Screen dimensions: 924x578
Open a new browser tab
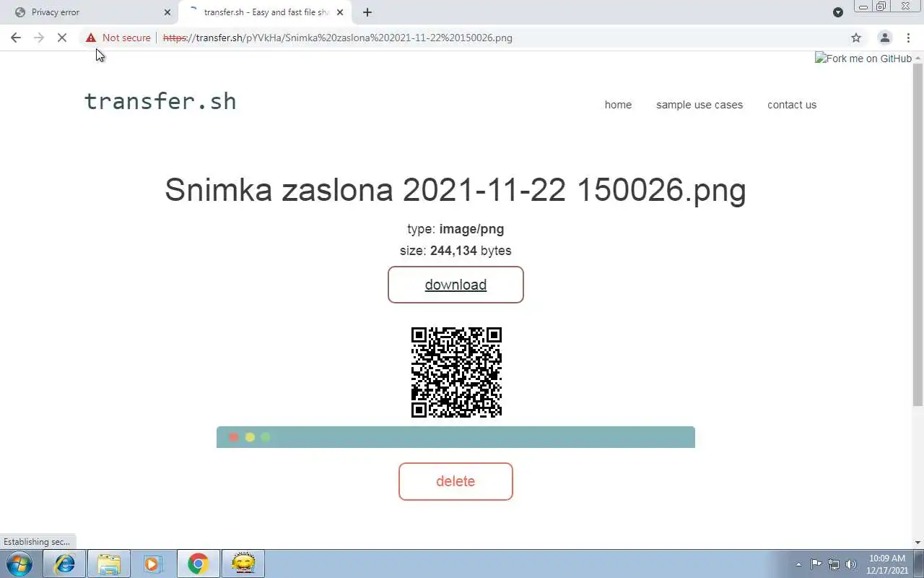[x=367, y=12]
